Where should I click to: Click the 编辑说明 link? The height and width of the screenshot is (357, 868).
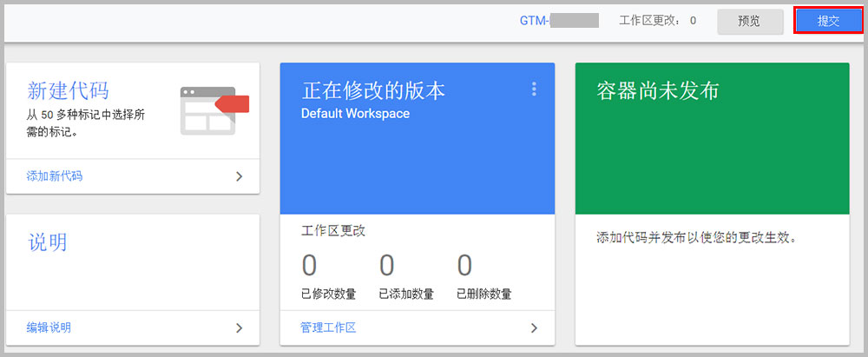(49, 327)
